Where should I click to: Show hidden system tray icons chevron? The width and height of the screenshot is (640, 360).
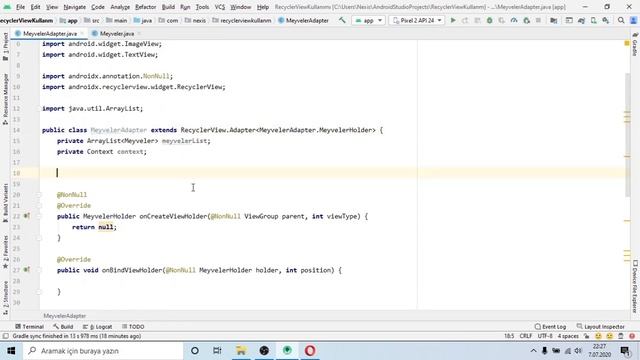[533, 351]
